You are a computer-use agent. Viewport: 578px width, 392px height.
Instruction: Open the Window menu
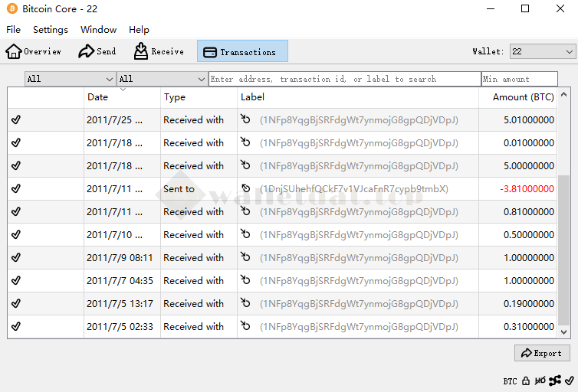pos(98,30)
